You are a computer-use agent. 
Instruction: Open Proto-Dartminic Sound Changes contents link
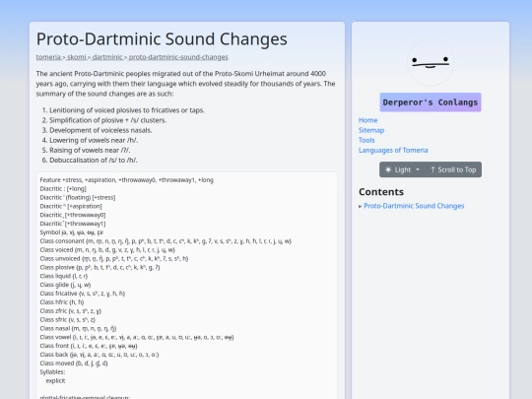[414, 206]
